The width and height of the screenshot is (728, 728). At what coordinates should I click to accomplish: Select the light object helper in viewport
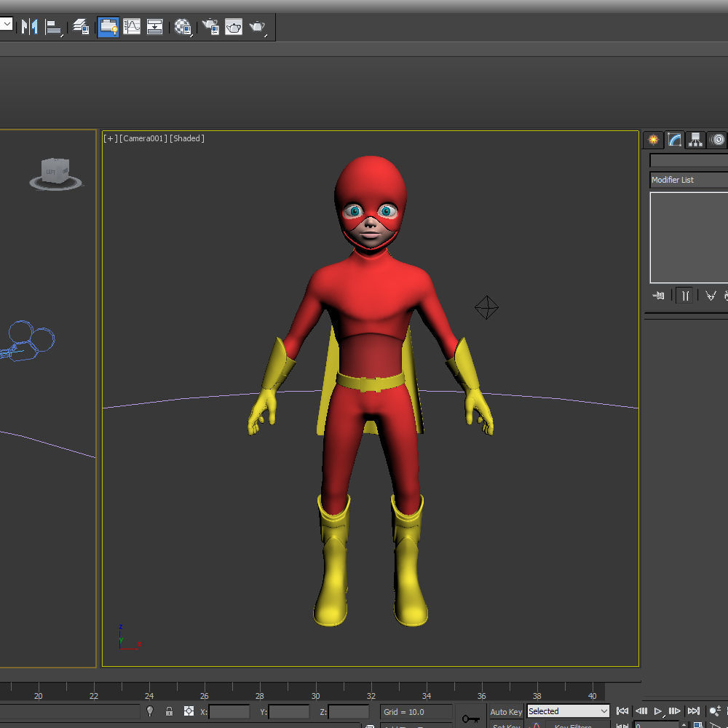[486, 307]
